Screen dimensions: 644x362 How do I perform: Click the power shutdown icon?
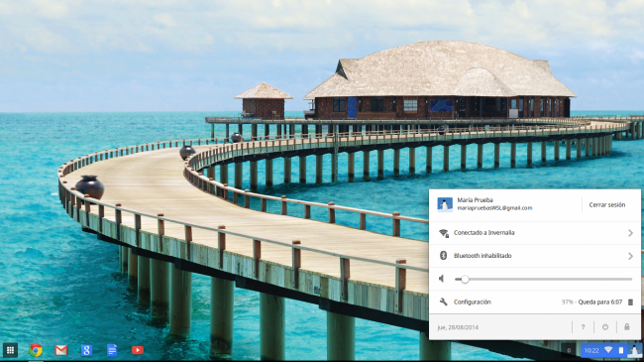point(605,327)
